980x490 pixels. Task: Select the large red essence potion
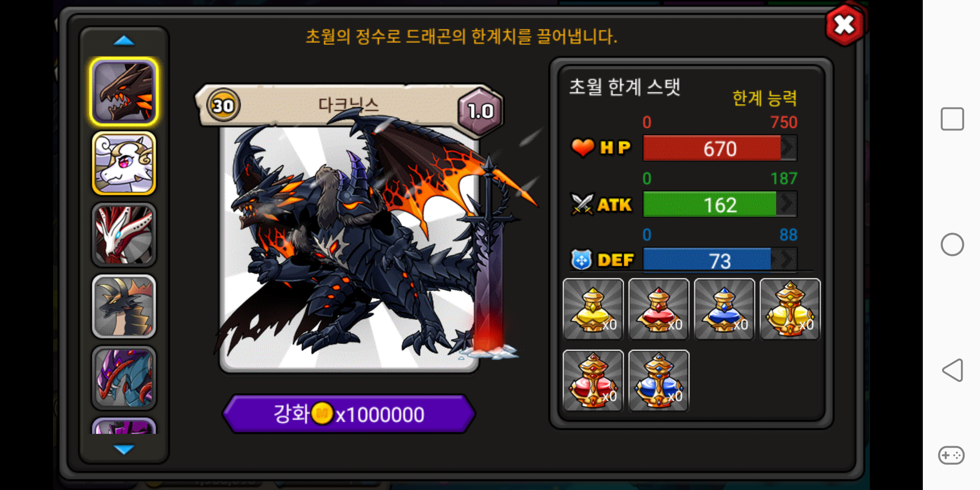(593, 380)
